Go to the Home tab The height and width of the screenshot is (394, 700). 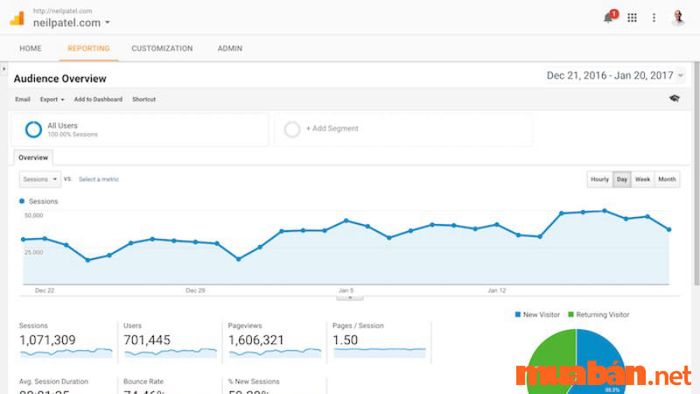[30, 48]
